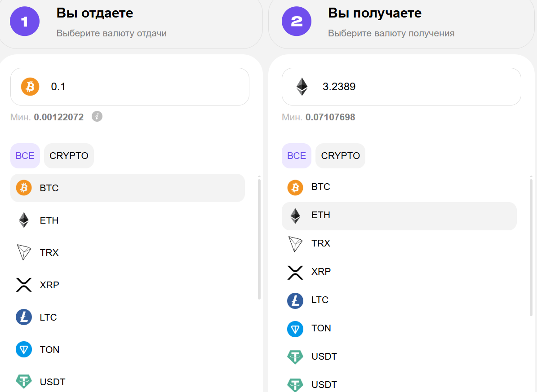The height and width of the screenshot is (392, 537).
Task: Click the ETH diamond icon in the receive list
Action: (295, 216)
